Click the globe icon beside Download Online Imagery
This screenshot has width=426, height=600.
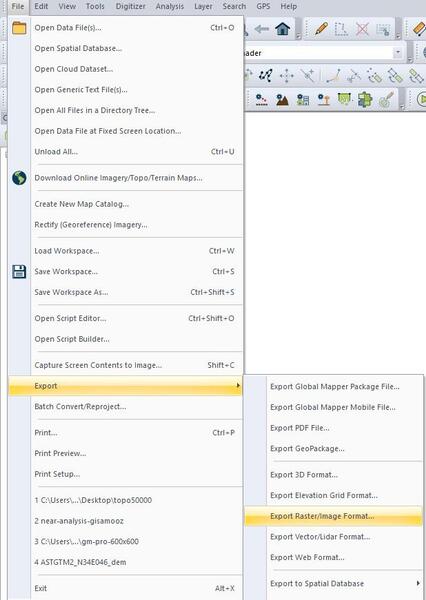pos(19,178)
